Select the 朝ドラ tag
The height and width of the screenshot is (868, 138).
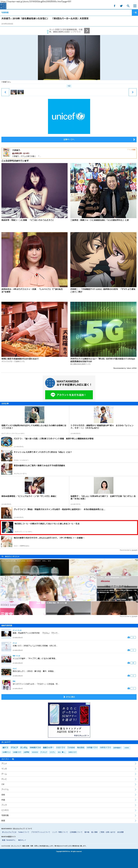pyautogui.click(x=5, y=748)
